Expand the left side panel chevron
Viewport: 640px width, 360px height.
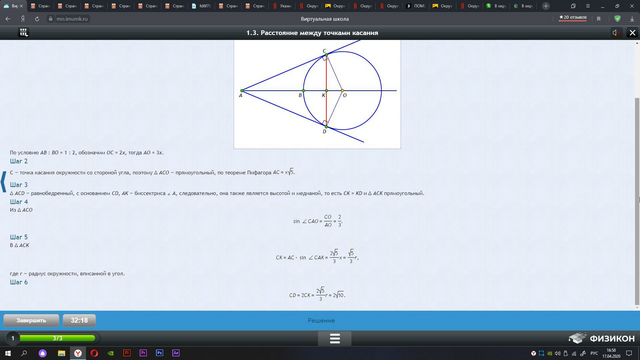(x=3, y=182)
